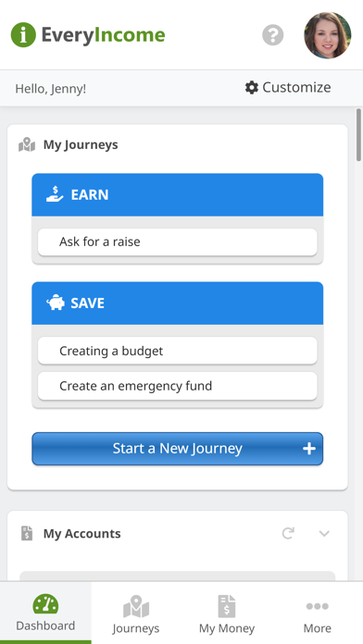Click the My Accounts document icon
This screenshot has width=363, height=644.
pyautogui.click(x=27, y=533)
